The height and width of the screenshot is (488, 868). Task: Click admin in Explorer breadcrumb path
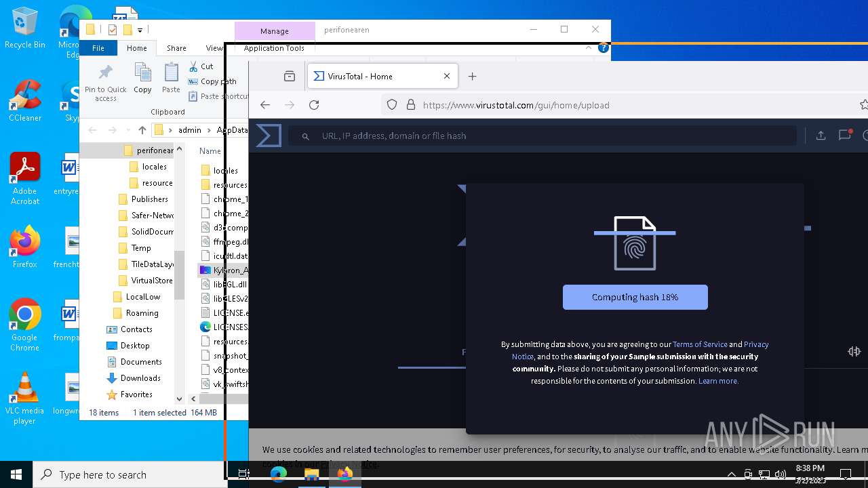tap(190, 130)
